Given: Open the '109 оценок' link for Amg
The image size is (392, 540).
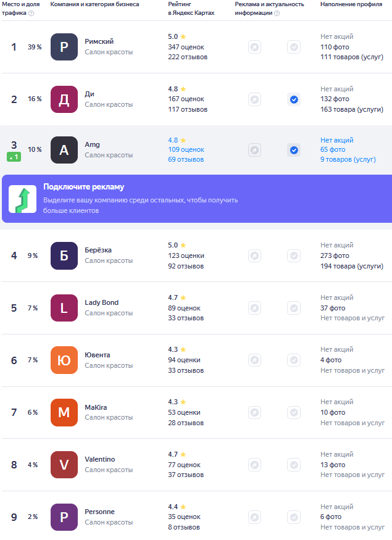Looking at the screenshot, I should 186,149.
